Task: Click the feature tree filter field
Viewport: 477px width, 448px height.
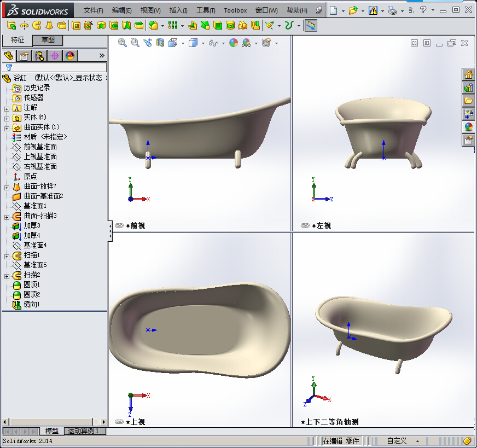Action: pyautogui.click(x=55, y=67)
